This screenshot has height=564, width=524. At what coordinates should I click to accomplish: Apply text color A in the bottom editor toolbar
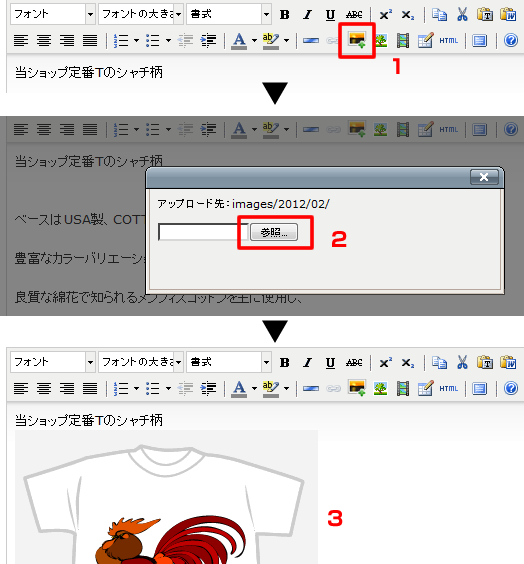click(239, 388)
